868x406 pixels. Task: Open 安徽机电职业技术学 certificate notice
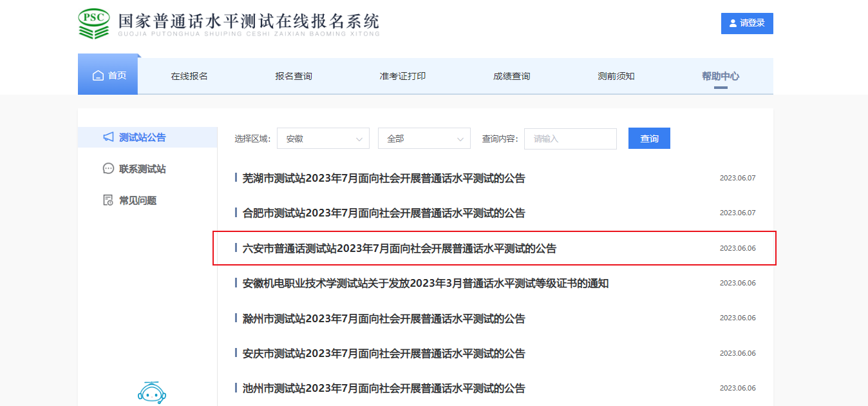[x=425, y=284]
